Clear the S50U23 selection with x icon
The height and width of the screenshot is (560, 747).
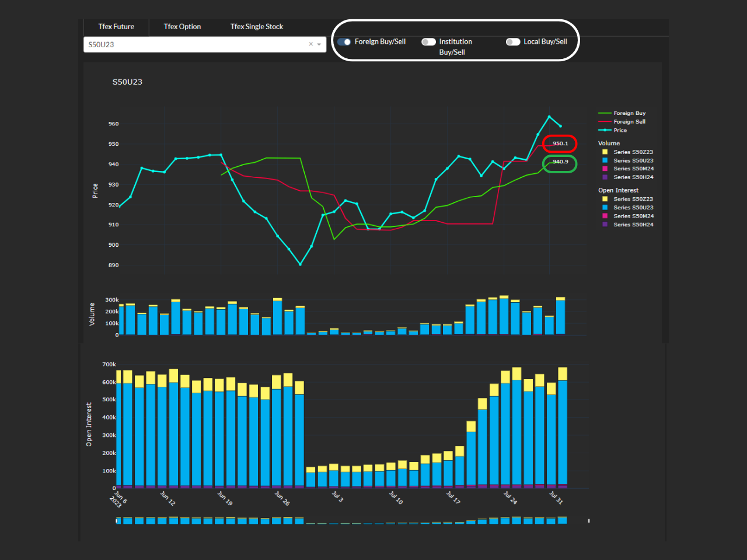[311, 44]
